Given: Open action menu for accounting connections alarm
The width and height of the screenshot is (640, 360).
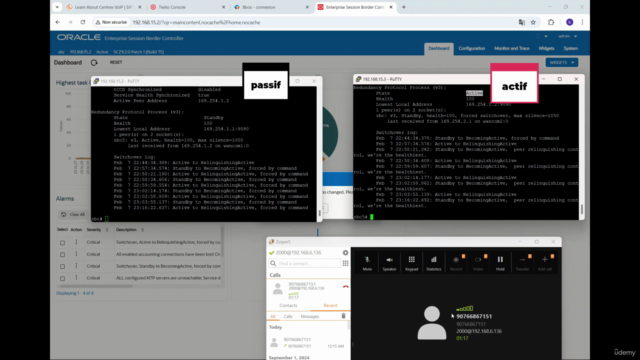Looking at the screenshot, I should [76, 254].
